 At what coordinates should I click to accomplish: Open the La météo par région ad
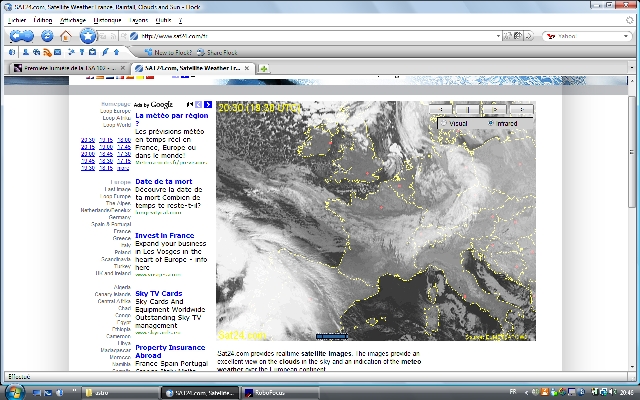click(x=172, y=119)
